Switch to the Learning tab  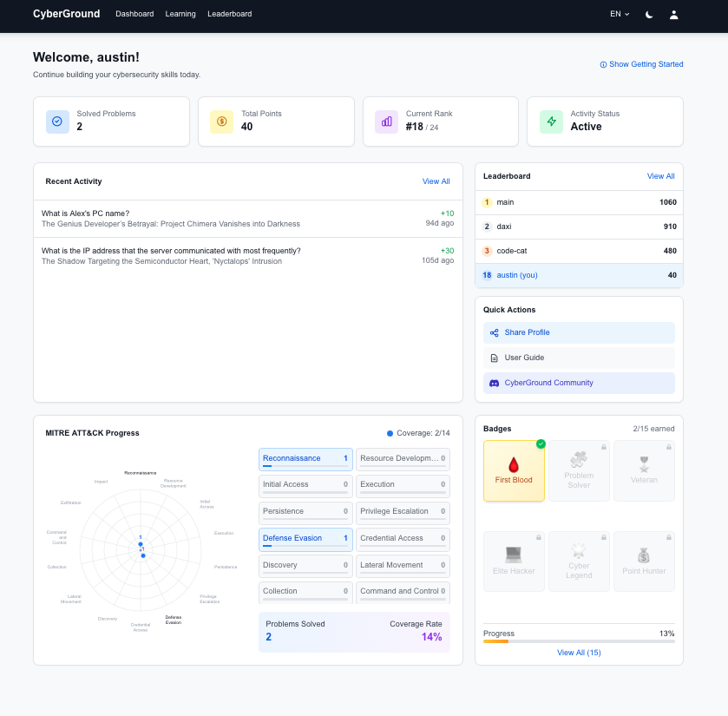pos(180,14)
